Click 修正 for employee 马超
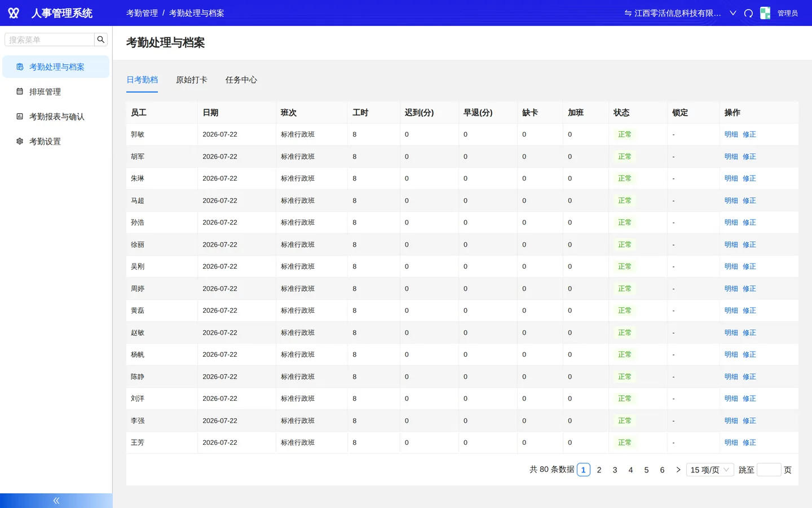The image size is (812, 508). [749, 200]
